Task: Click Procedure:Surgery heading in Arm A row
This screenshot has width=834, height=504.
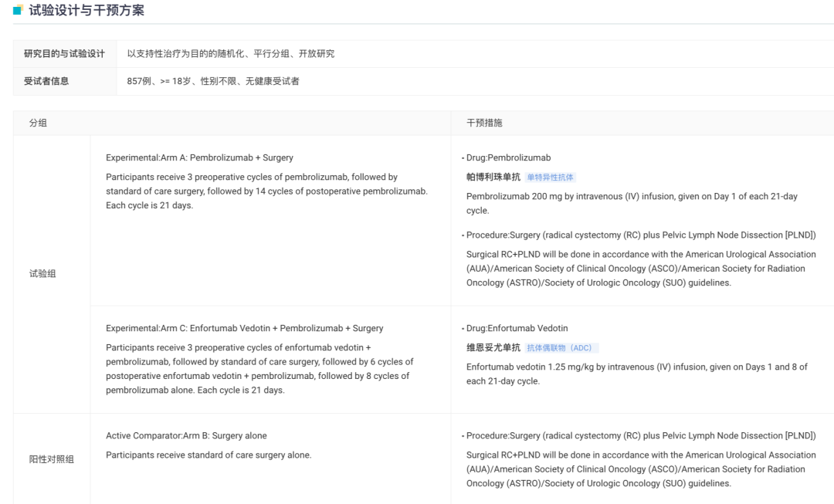Action: tap(640, 235)
